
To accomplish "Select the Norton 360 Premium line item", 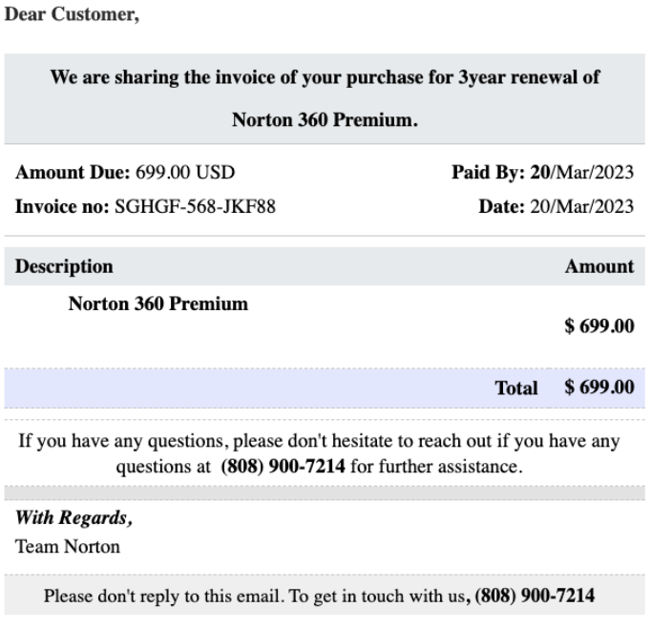I will tap(157, 304).
